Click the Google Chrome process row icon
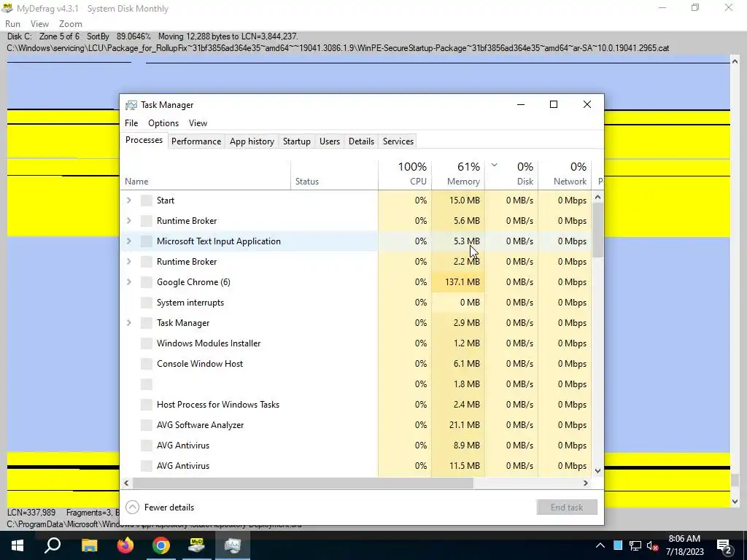The width and height of the screenshot is (747, 560). click(x=146, y=282)
